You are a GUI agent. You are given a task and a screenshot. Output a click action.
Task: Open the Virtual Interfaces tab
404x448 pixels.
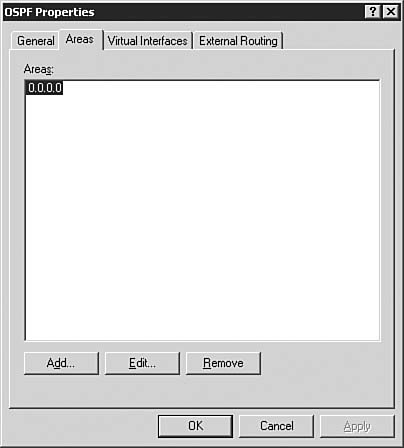(148, 41)
